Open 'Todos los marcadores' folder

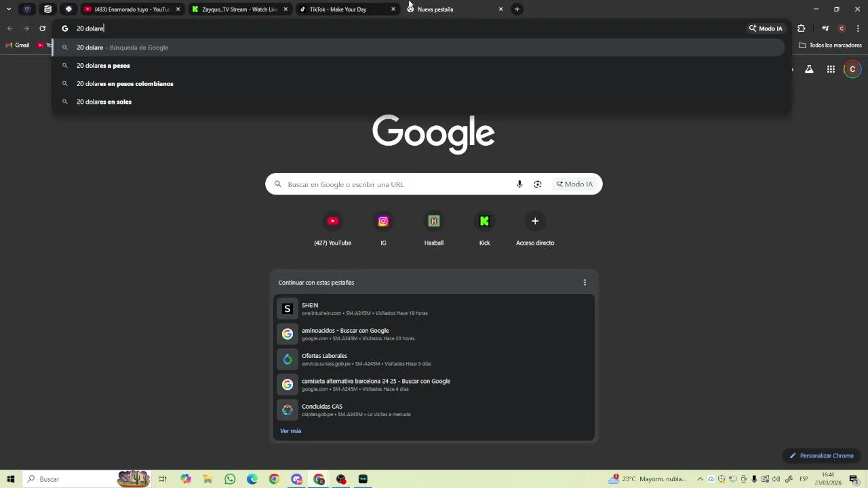click(830, 45)
